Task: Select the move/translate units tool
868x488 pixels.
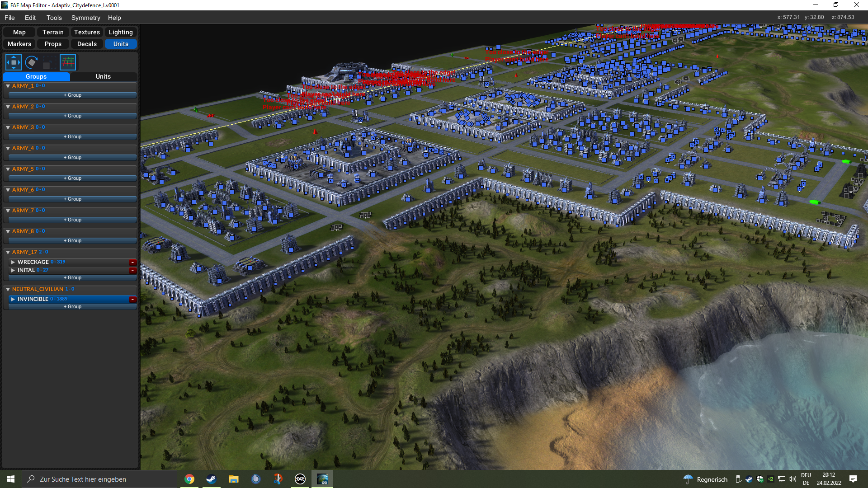Action: 13,62
